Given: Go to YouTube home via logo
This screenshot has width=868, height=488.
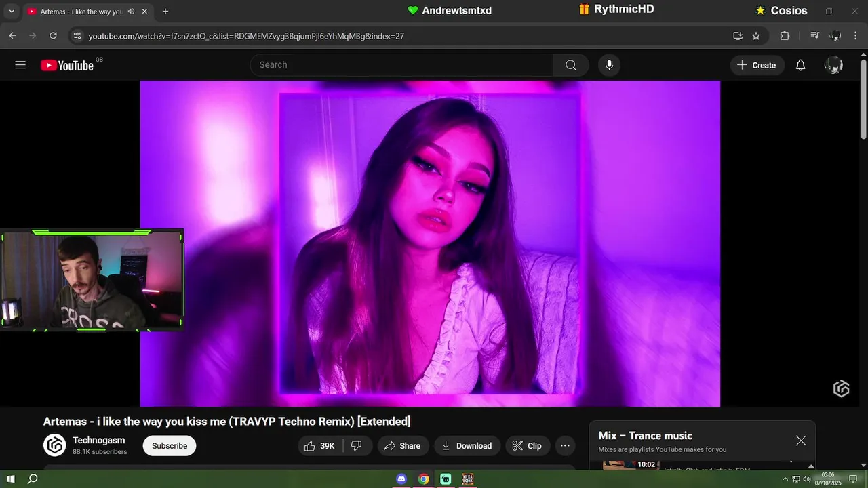Looking at the screenshot, I should pyautogui.click(x=67, y=65).
